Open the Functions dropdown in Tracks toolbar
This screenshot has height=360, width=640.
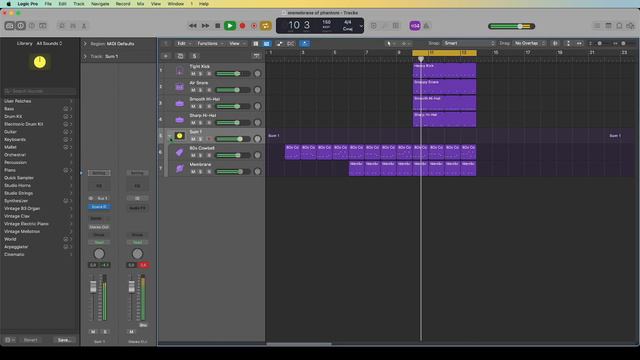tap(210, 43)
